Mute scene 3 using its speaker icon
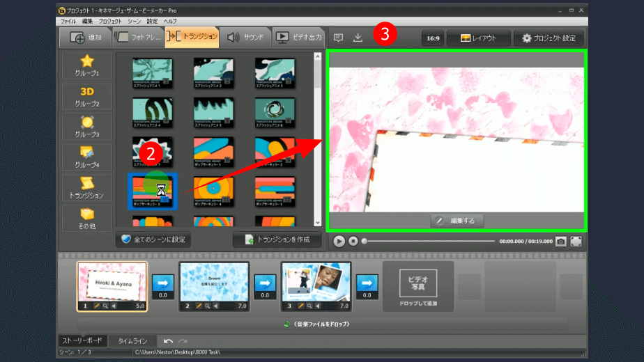This screenshot has width=644, height=362. click(319, 305)
